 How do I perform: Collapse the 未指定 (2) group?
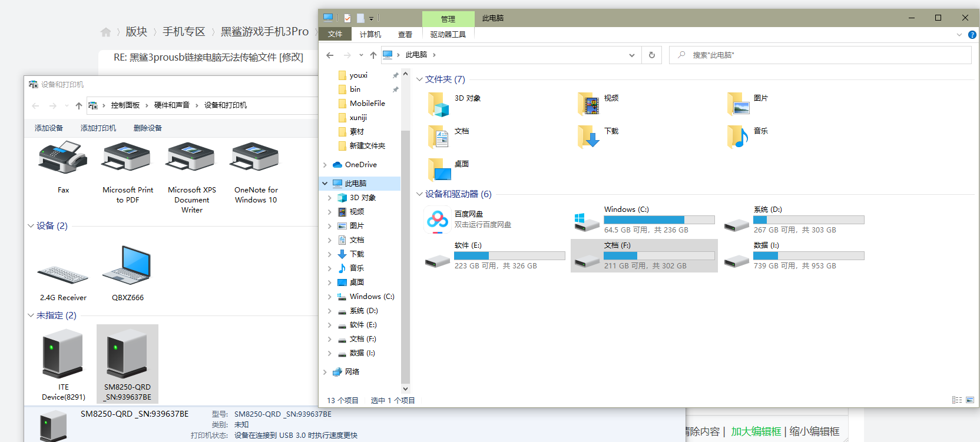pos(31,315)
